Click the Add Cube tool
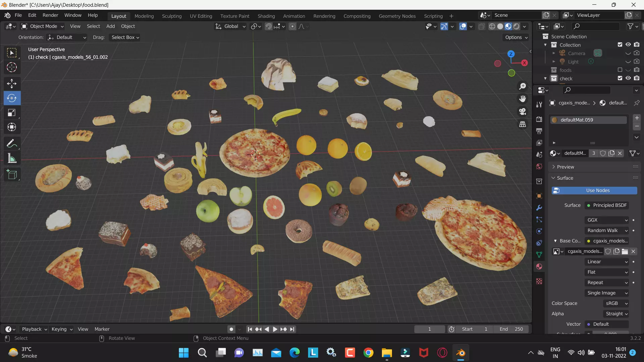 coord(12,175)
